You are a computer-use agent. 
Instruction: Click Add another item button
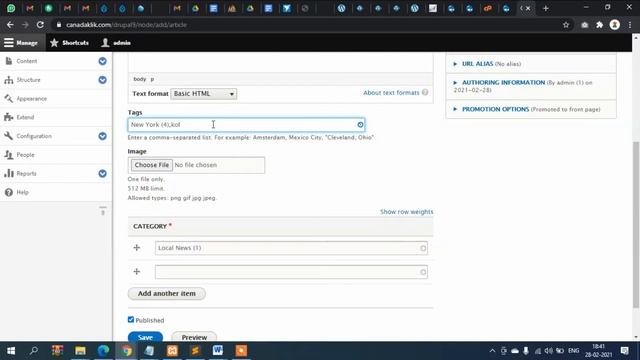(167, 293)
